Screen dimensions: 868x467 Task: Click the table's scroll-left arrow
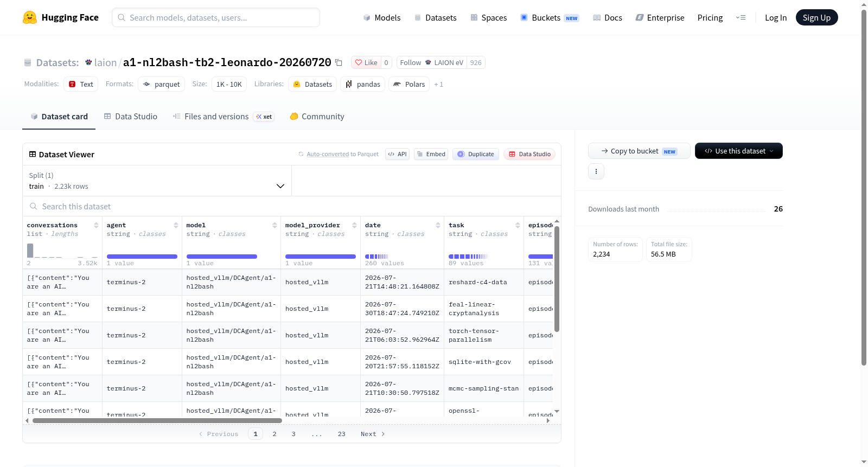[x=27, y=420]
